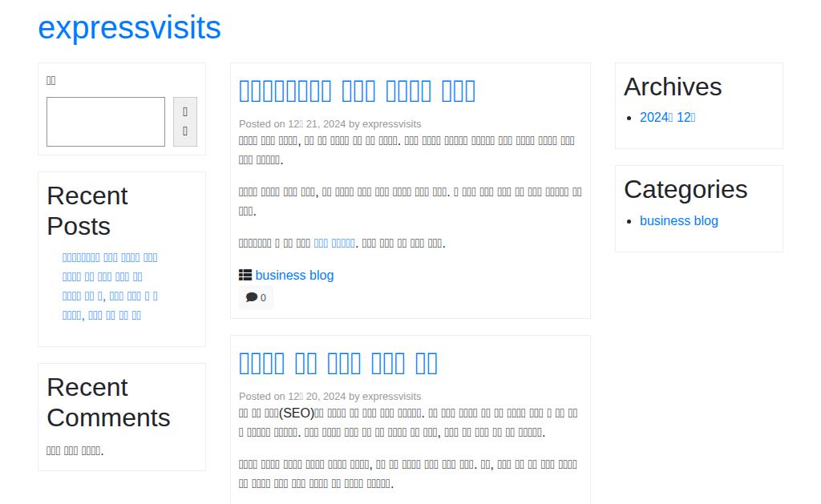Click the Archives widget heading
The width and height of the screenshot is (821, 504).
[x=673, y=87]
